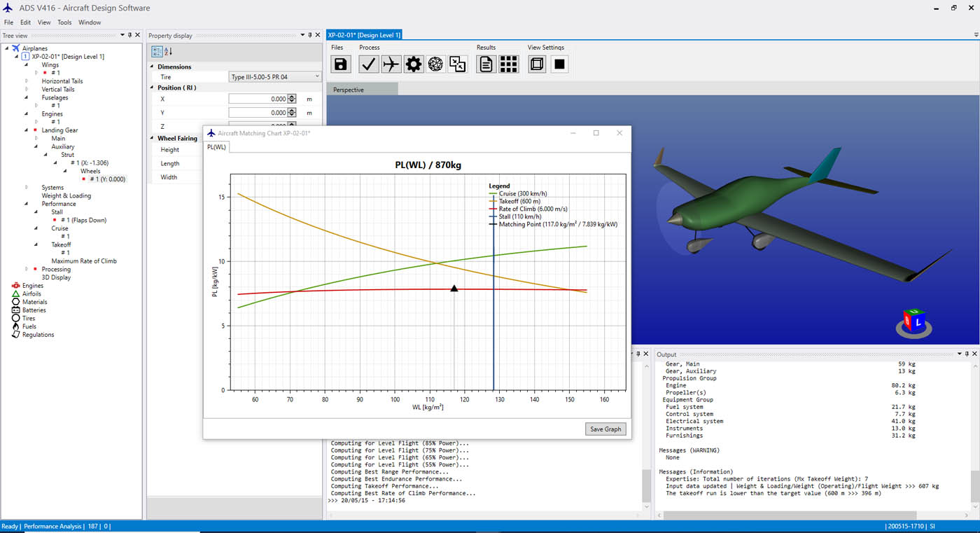Open the data grid icon under Results
Image resolution: width=980 pixels, height=533 pixels.
tap(509, 64)
